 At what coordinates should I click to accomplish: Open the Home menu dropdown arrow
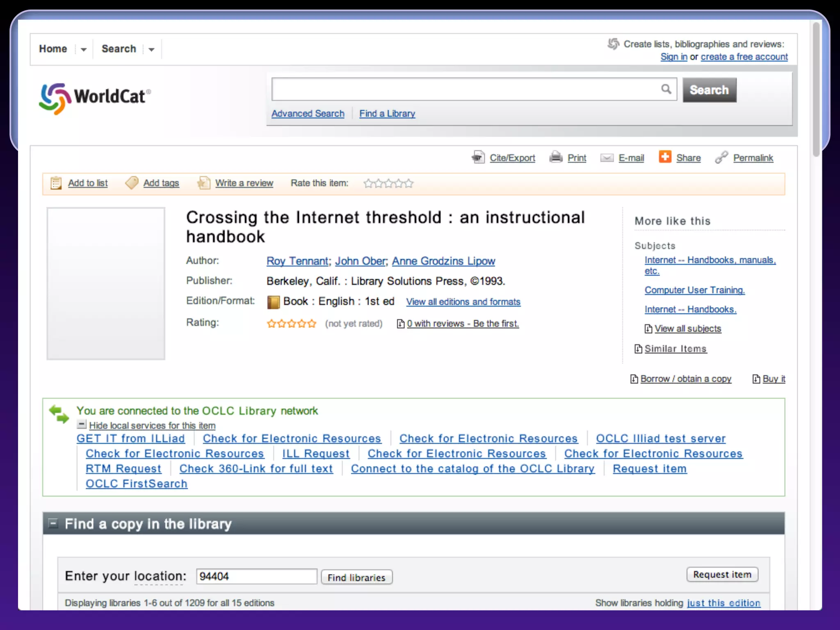click(x=84, y=50)
